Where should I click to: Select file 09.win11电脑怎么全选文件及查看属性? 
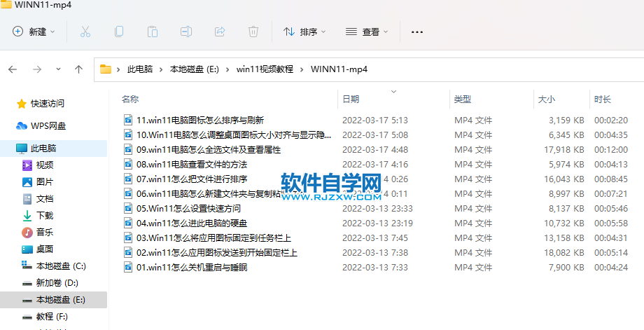[x=209, y=150]
